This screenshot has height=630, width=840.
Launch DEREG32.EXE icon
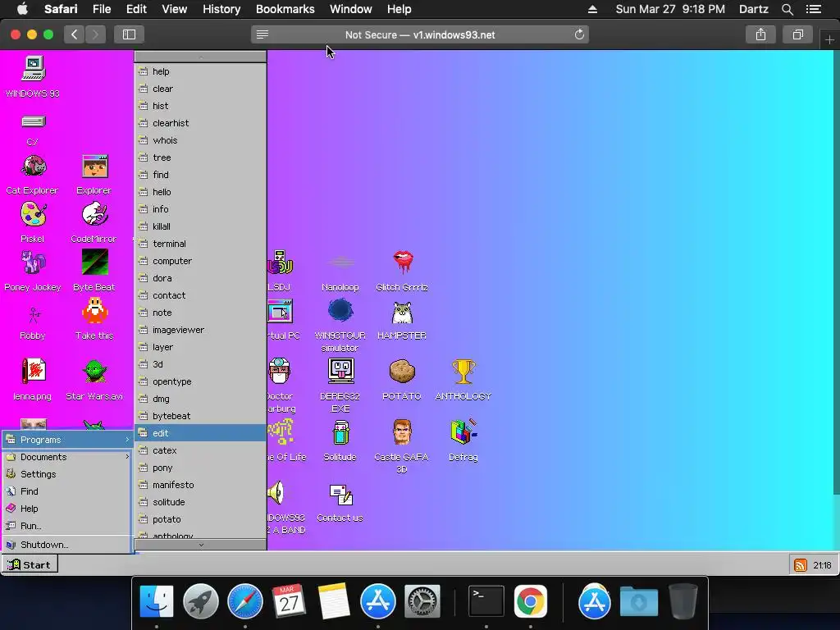[x=340, y=386]
